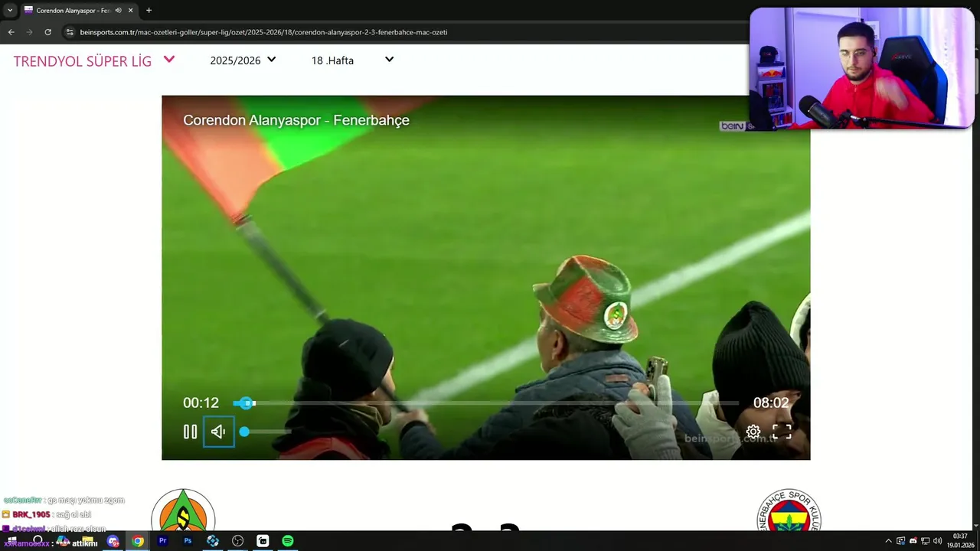
Task: Open a new browser tab
Action: click(149, 10)
